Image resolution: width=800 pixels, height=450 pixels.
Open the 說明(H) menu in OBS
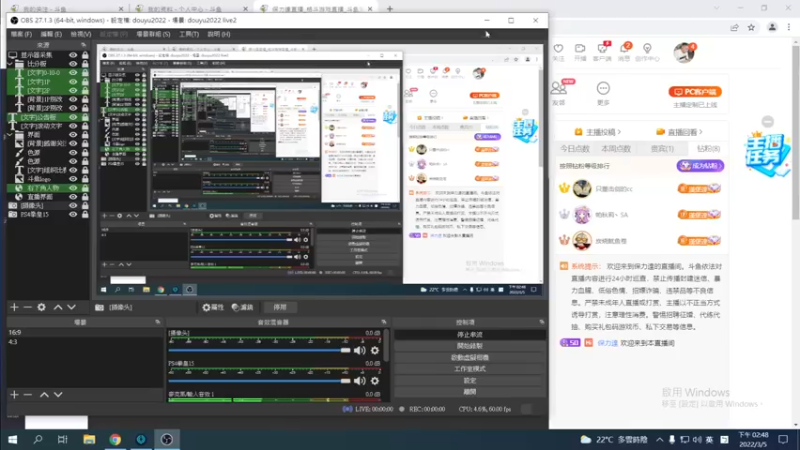[x=218, y=34]
